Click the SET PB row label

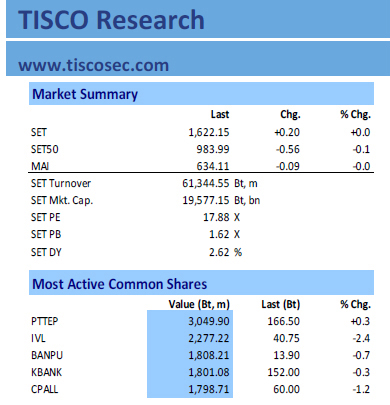pyautogui.click(x=46, y=234)
